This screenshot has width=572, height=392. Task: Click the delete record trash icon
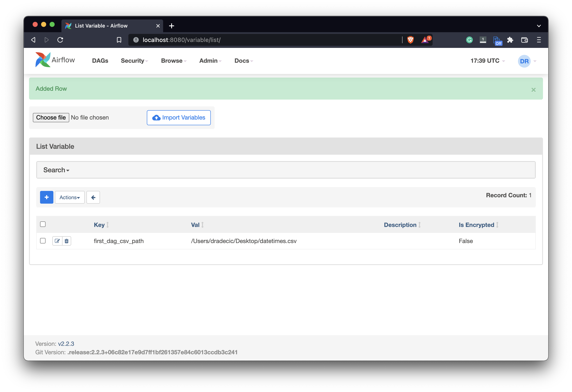[x=67, y=241]
